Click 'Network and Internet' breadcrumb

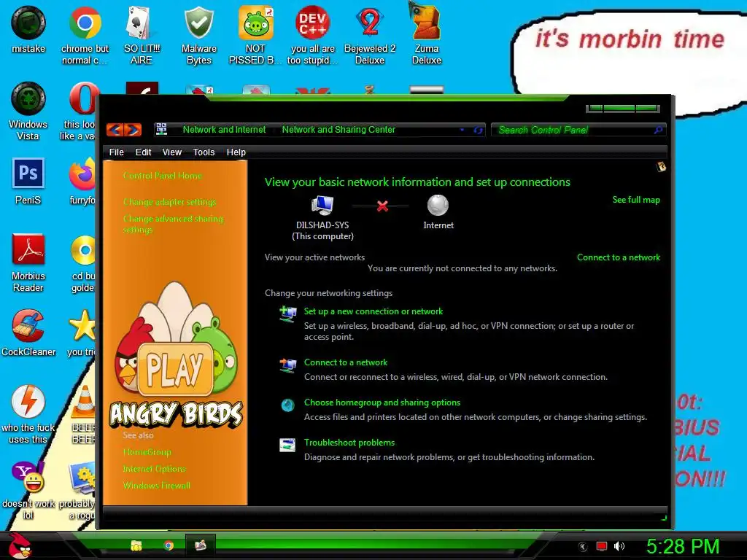(224, 130)
